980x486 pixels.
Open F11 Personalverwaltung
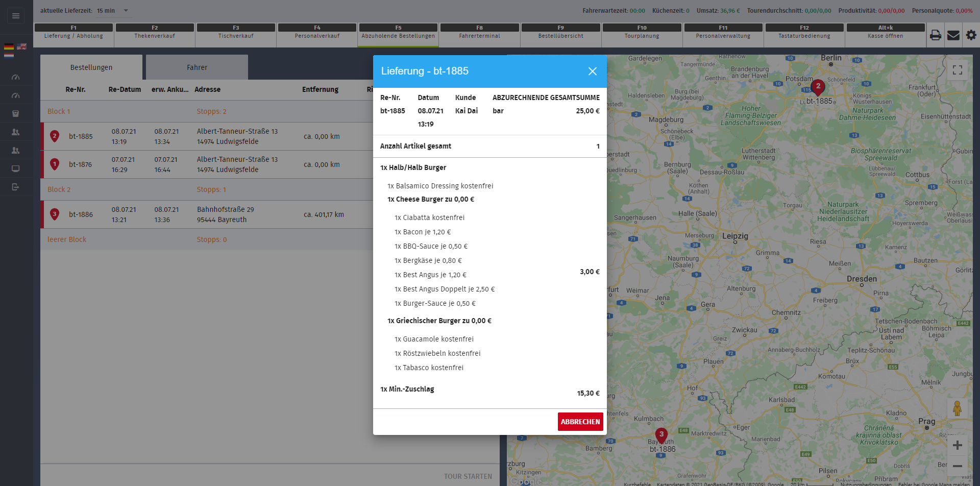(723, 35)
